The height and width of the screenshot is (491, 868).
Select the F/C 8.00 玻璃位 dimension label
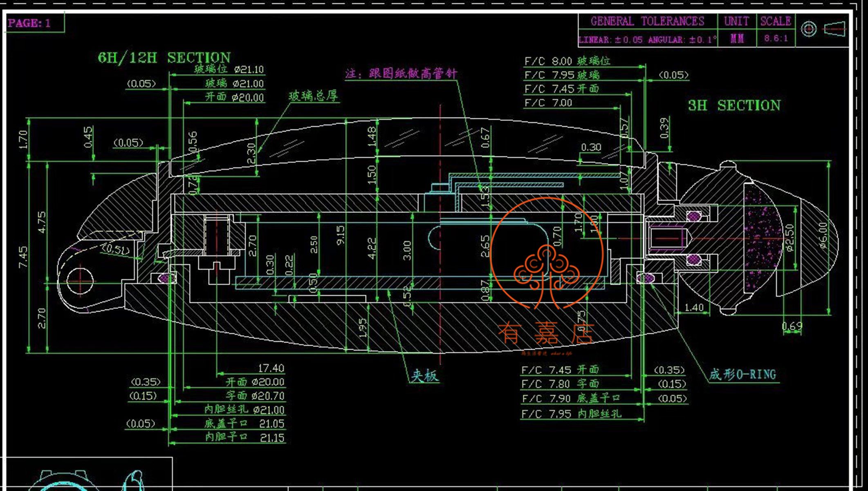(x=567, y=61)
